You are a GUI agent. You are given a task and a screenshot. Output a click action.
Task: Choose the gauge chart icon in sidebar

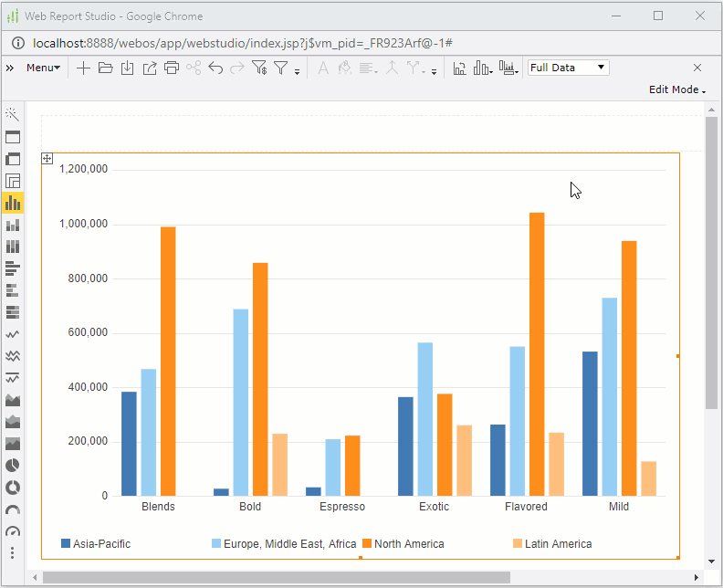pyautogui.click(x=13, y=531)
